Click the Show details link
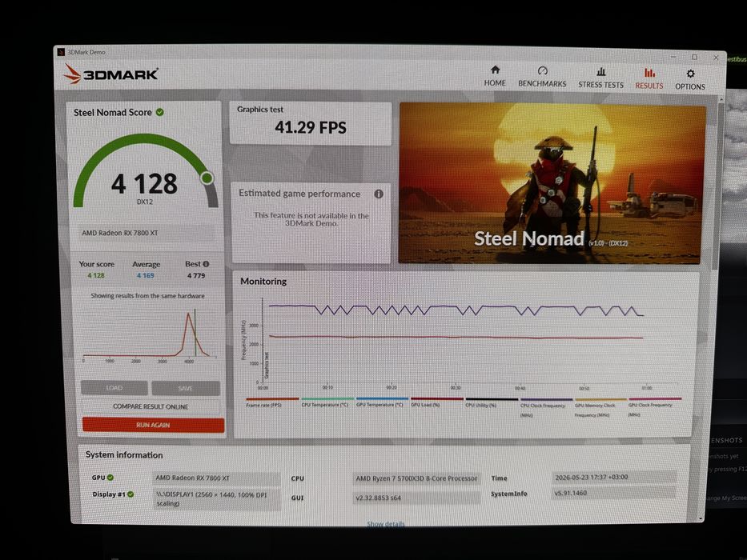Screen dimensions: 747x560 point(385,524)
